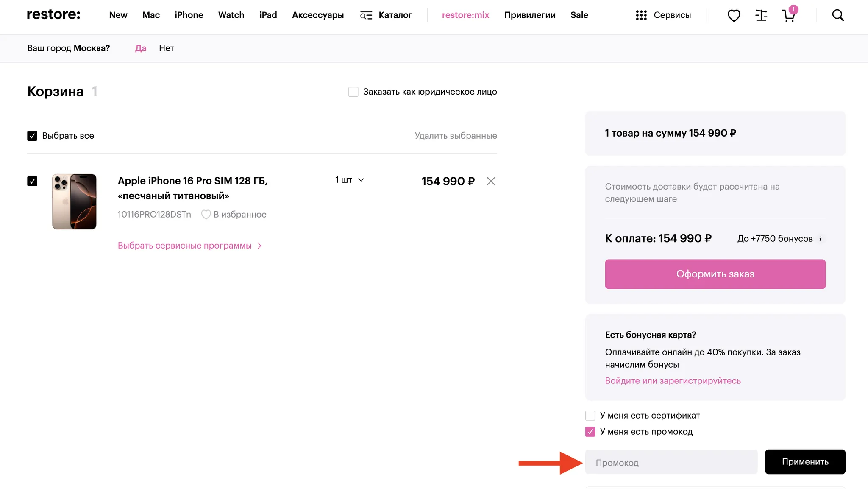Click the Каталог list-search icon
The width and height of the screenshot is (868, 500).
366,15
